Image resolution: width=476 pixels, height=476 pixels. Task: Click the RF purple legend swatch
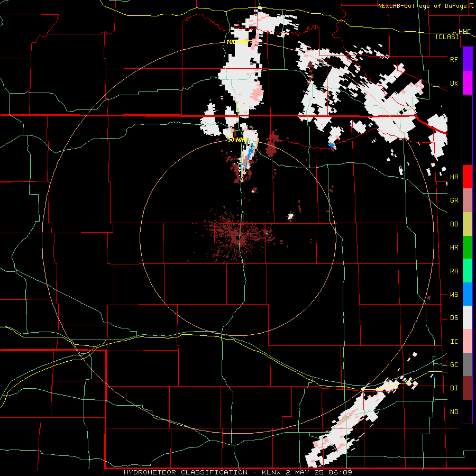pyautogui.click(x=467, y=59)
